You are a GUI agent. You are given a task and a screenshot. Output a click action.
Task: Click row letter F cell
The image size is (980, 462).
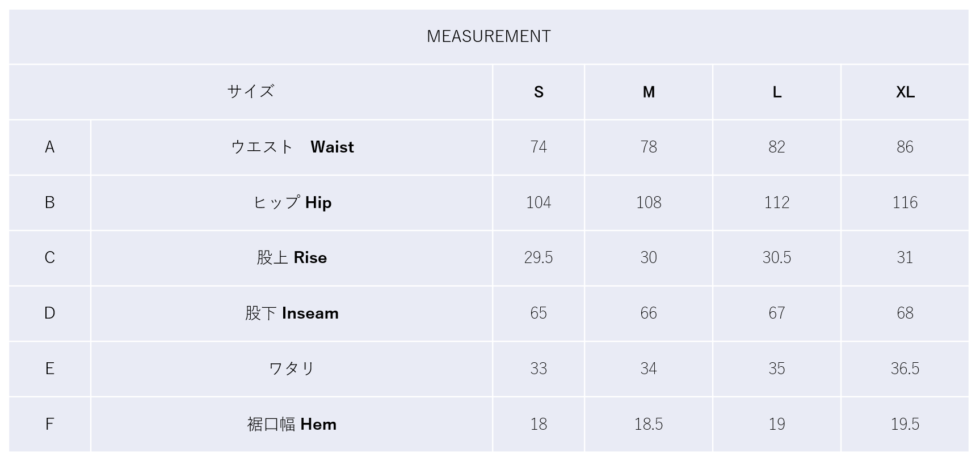50,424
